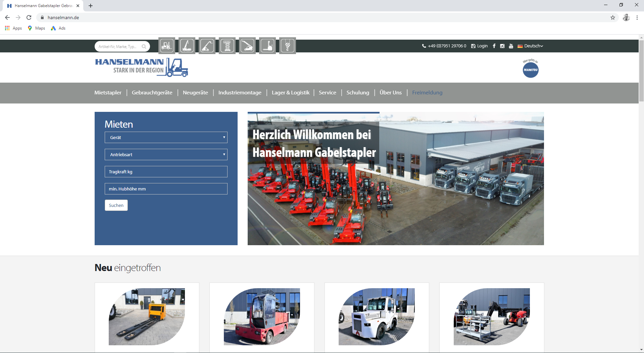This screenshot has height=353, width=644.
Task: Open the reach stacker category icon
Action: pos(247,46)
